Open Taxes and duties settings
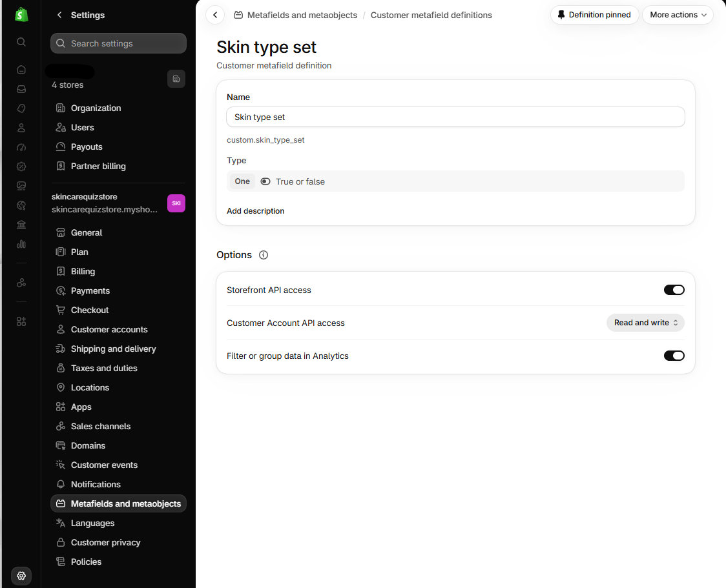This screenshot has height=588, width=726. 118,369
